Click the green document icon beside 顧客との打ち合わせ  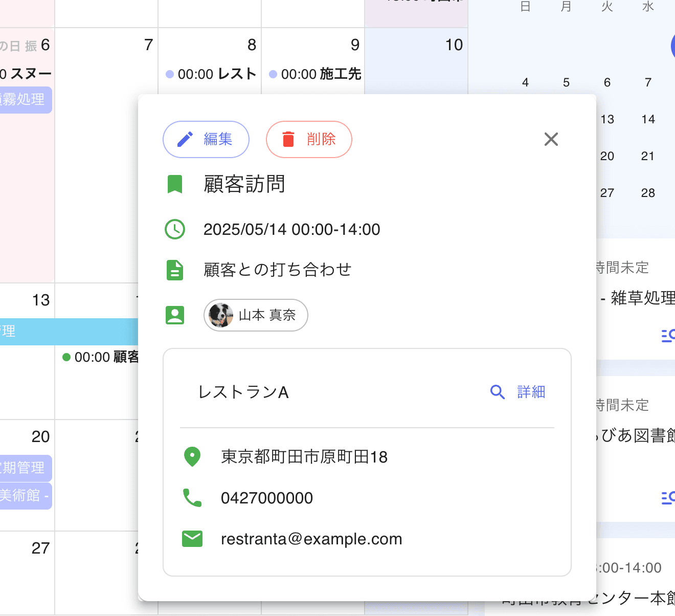[175, 270]
